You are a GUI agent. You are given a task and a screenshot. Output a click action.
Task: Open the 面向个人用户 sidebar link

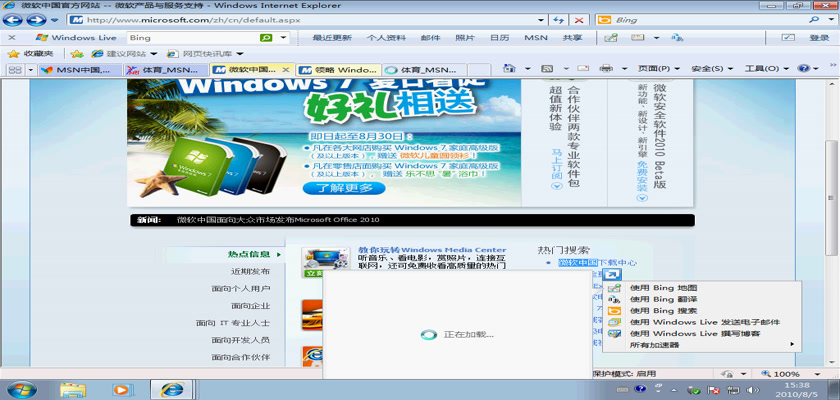point(240,288)
